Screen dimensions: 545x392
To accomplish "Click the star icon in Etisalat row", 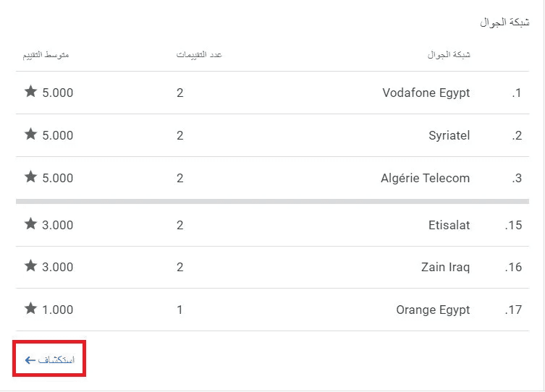I will (x=30, y=224).
